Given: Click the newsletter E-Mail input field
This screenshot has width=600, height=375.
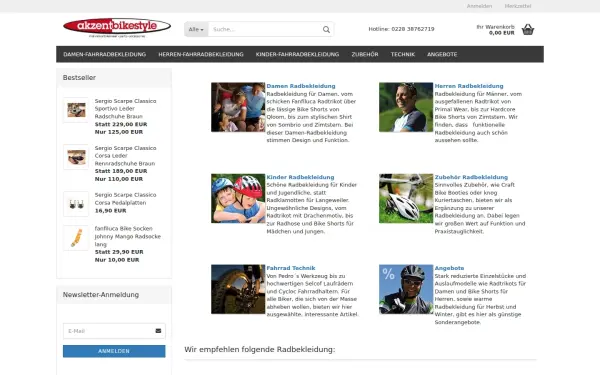Looking at the screenshot, I should (x=114, y=331).
